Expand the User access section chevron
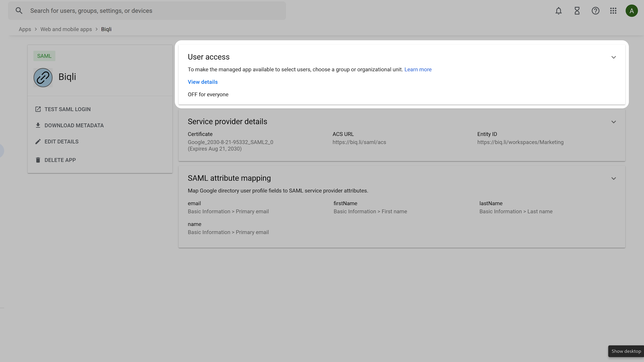The height and width of the screenshot is (362, 644). coord(613,57)
